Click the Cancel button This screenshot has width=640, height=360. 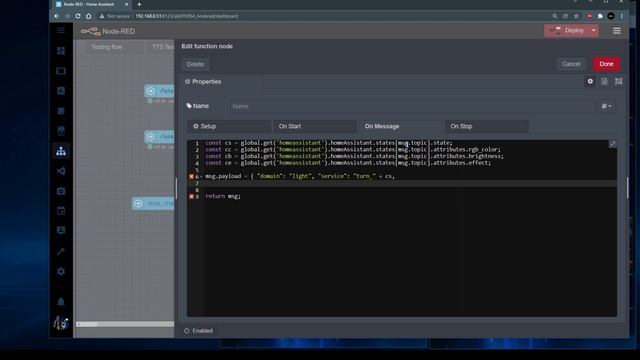571,64
